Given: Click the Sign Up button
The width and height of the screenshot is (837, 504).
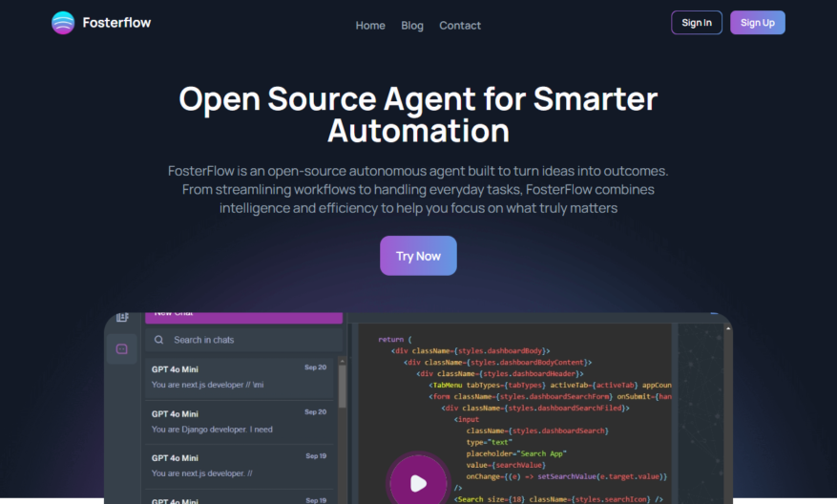Looking at the screenshot, I should [758, 22].
